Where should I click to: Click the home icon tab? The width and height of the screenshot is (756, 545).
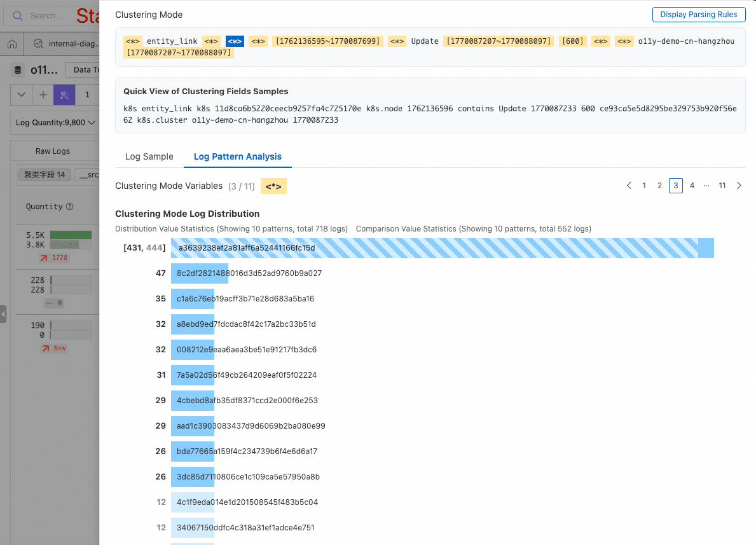point(11,44)
